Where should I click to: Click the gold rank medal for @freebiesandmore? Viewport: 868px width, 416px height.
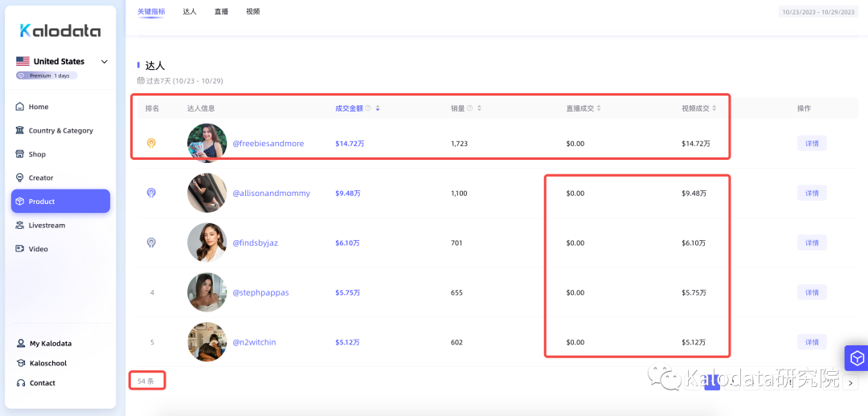pyautogui.click(x=151, y=143)
